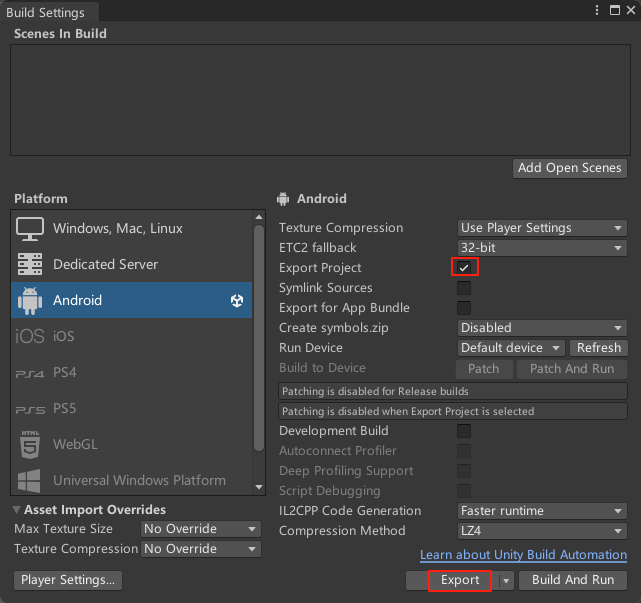This screenshot has width=641, height=603.
Task: Click the PS5 logo icon
Action: (29, 410)
